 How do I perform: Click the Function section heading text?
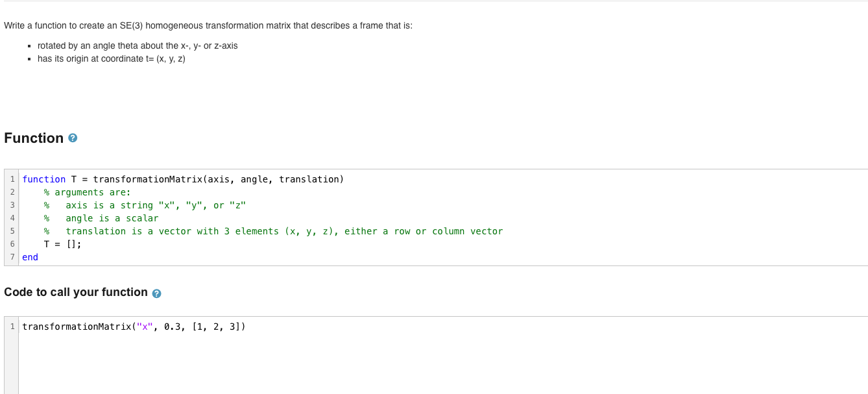pyautogui.click(x=32, y=138)
